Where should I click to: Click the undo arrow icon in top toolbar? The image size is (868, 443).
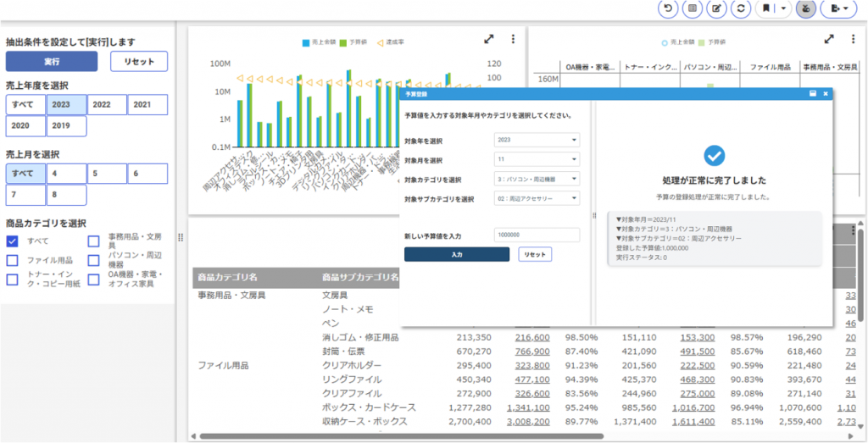669,9
